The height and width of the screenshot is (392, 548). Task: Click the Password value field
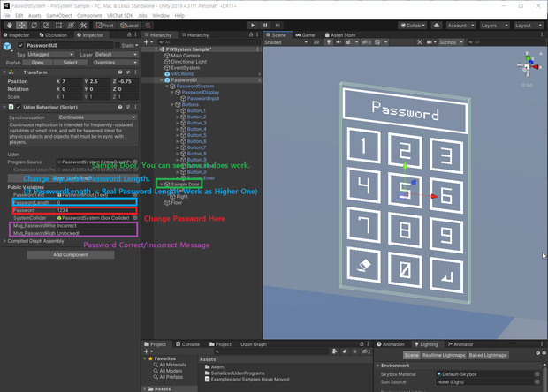[96, 210]
